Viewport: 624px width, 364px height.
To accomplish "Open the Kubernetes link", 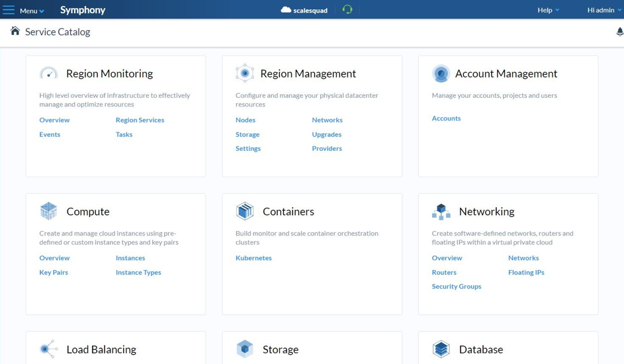I will [x=253, y=258].
